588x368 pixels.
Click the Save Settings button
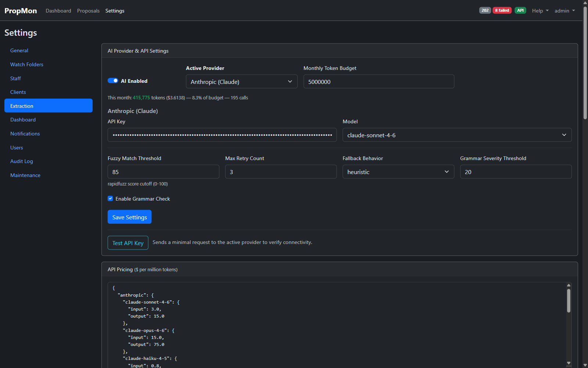tap(129, 217)
